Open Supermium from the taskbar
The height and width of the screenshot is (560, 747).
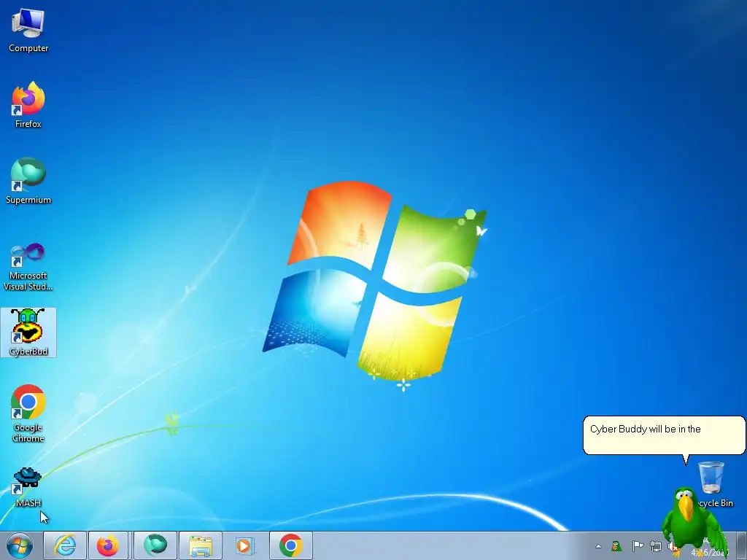click(x=155, y=545)
